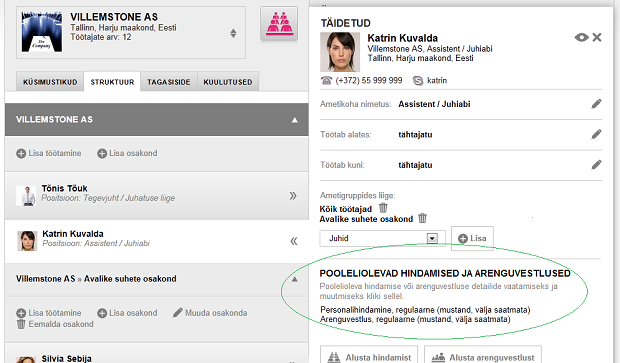Image resolution: width=620 pixels, height=363 pixels.
Task: Delete Kõik töötajad group with trash icon
Action: (383, 208)
